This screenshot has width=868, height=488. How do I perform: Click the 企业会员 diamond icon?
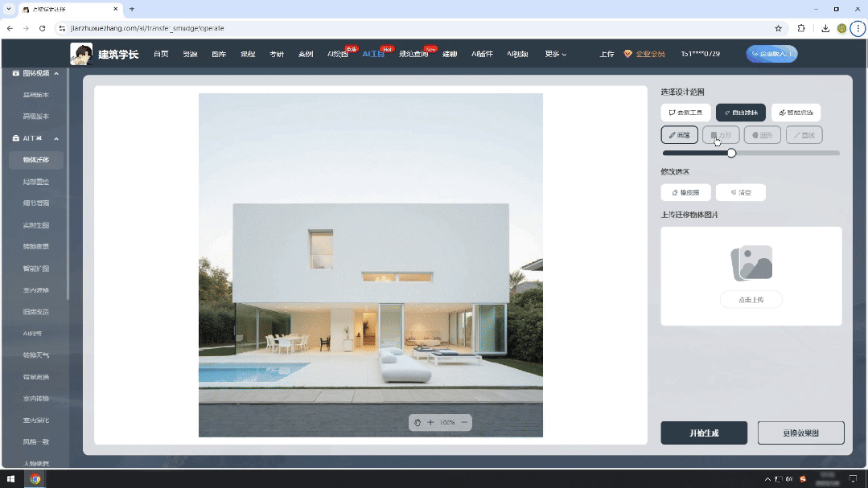627,54
